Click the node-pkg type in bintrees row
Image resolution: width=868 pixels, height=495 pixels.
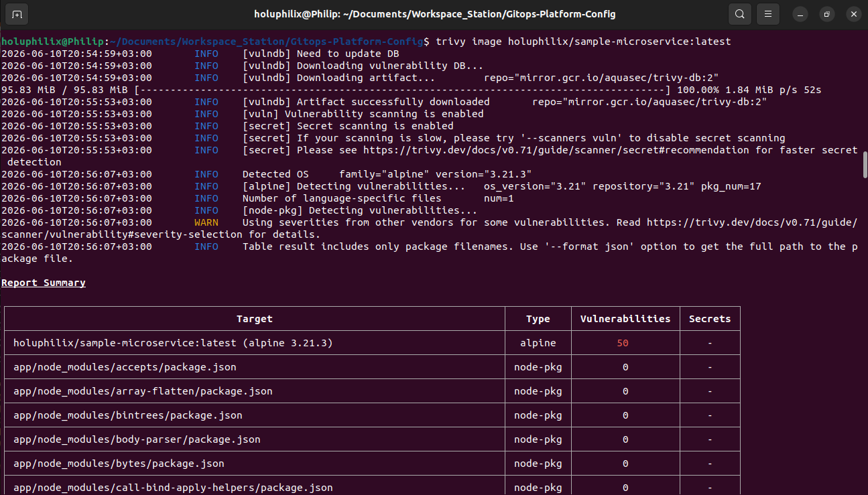coord(538,415)
